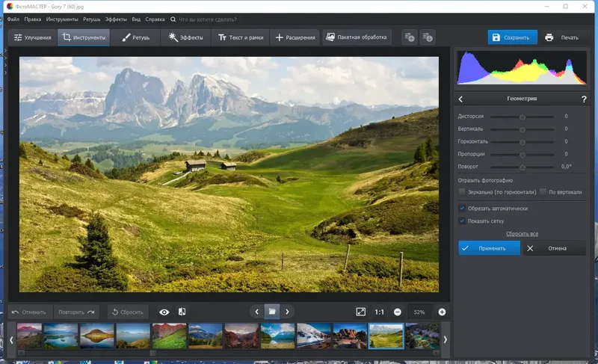Viewport: 598px width, 364px height.
Task: Toggle before/after compare icon
Action: click(182, 312)
